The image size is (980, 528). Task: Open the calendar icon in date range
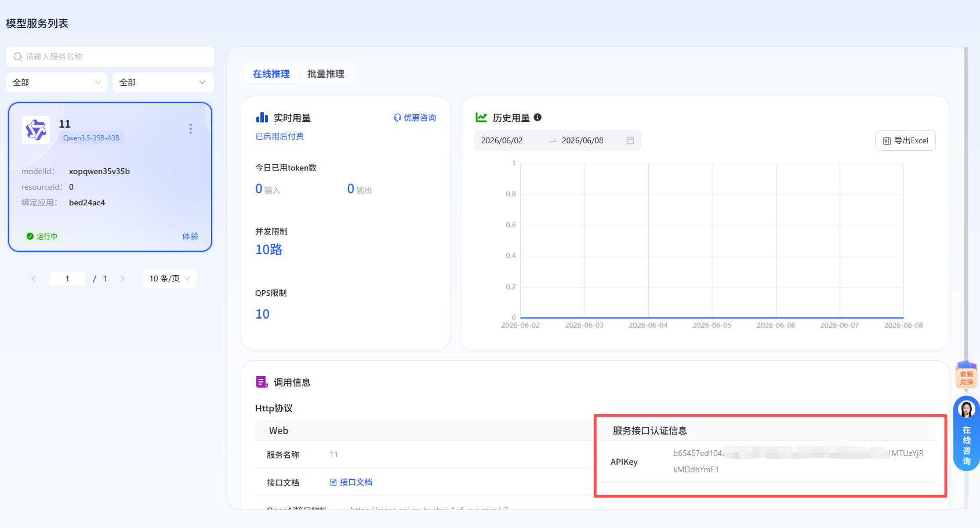[x=630, y=140]
